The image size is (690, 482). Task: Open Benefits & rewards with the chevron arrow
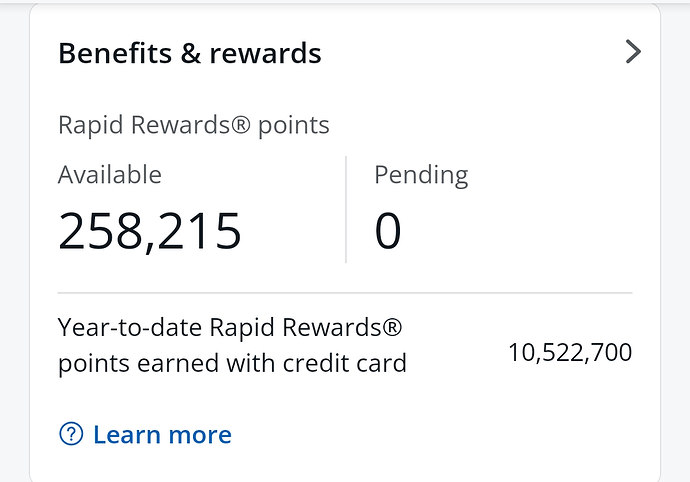click(x=632, y=52)
